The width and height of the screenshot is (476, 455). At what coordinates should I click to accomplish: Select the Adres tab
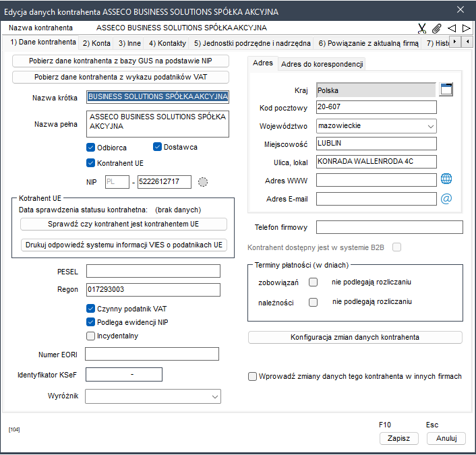262,63
